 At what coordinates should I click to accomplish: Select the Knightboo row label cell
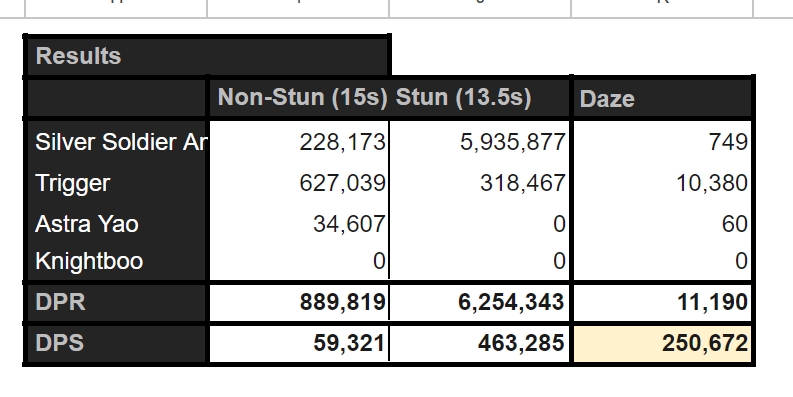[117, 261]
